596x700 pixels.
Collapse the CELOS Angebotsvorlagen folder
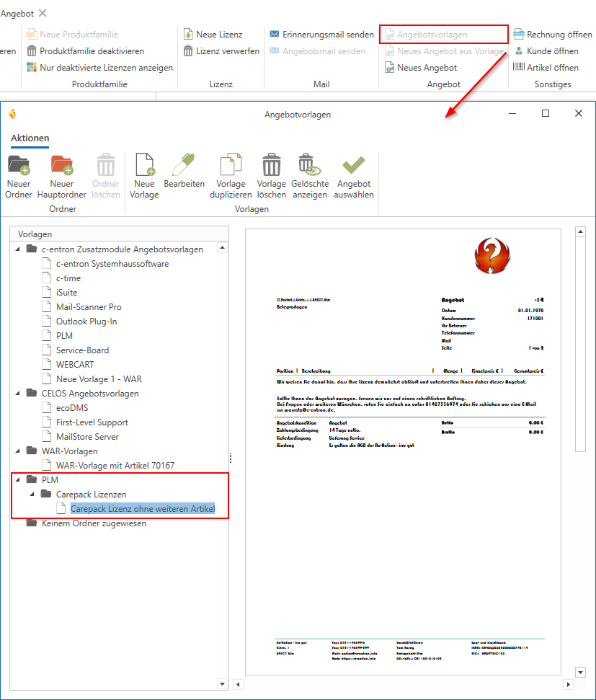tap(18, 394)
